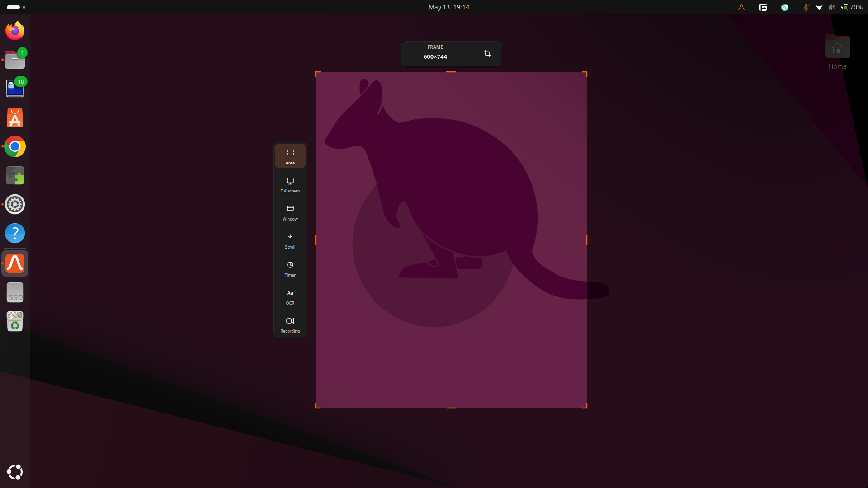
Task: Launch the terminal app with badge 10
Action: (15, 89)
